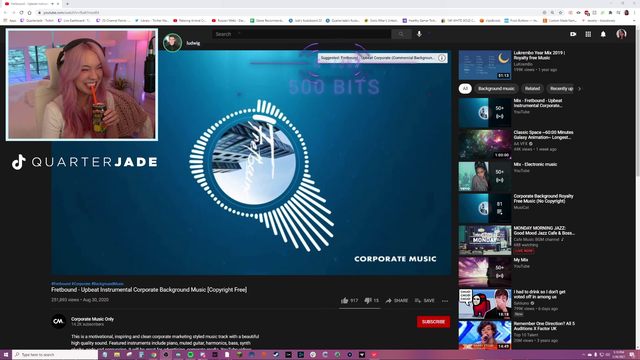The height and width of the screenshot is (360, 640).
Task: Switch to the Fretbound browser tab
Action: (30, 4)
